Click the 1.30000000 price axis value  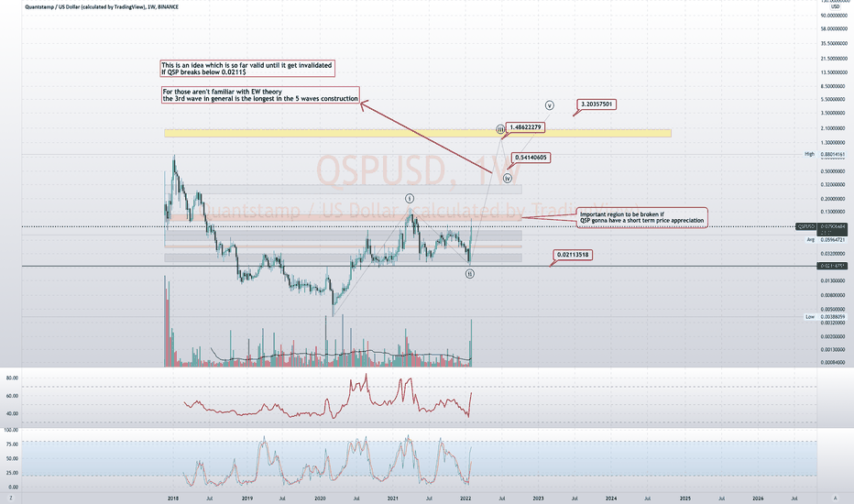point(834,143)
